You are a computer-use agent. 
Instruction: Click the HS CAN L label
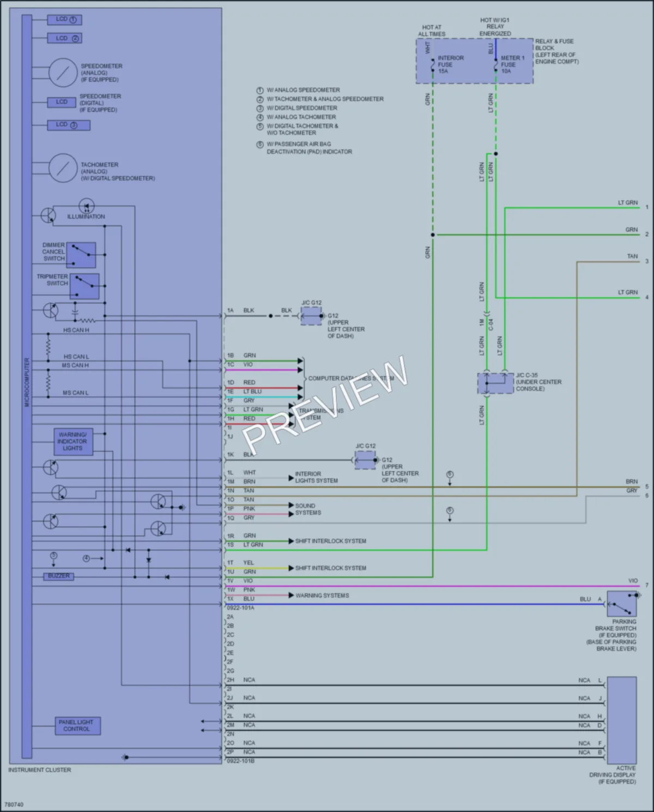(76, 357)
